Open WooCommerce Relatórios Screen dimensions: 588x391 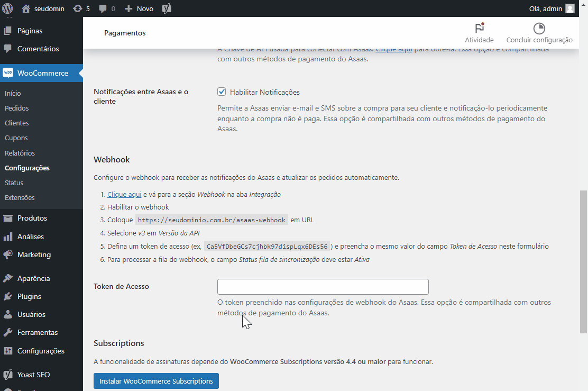point(20,153)
